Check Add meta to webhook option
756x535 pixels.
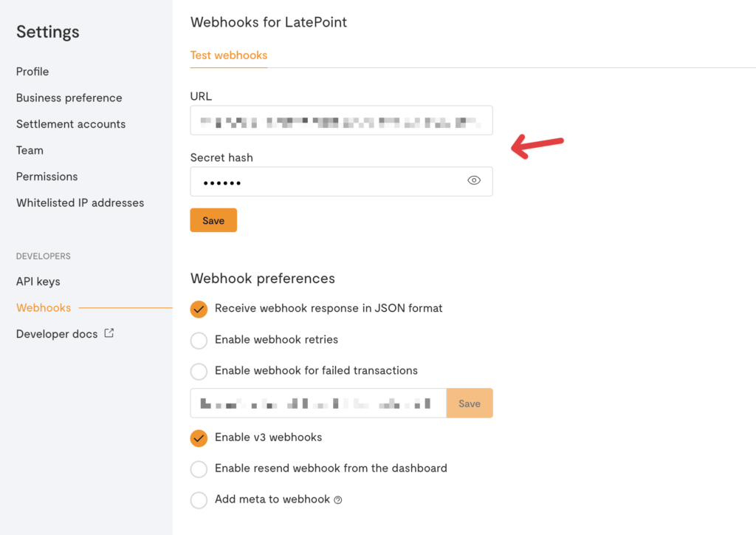pos(199,500)
